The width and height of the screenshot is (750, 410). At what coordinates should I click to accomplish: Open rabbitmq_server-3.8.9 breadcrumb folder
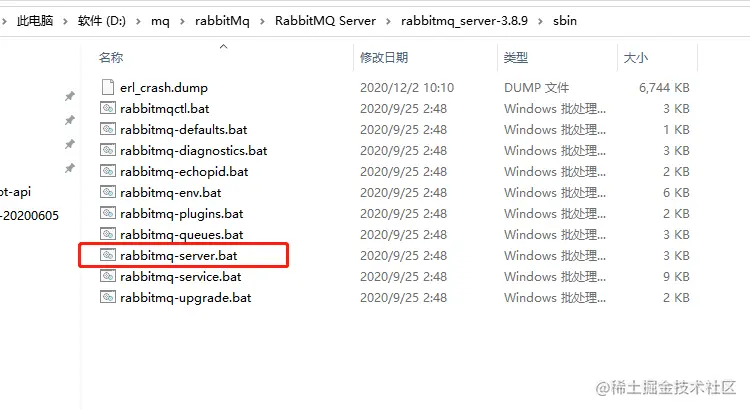(x=464, y=21)
